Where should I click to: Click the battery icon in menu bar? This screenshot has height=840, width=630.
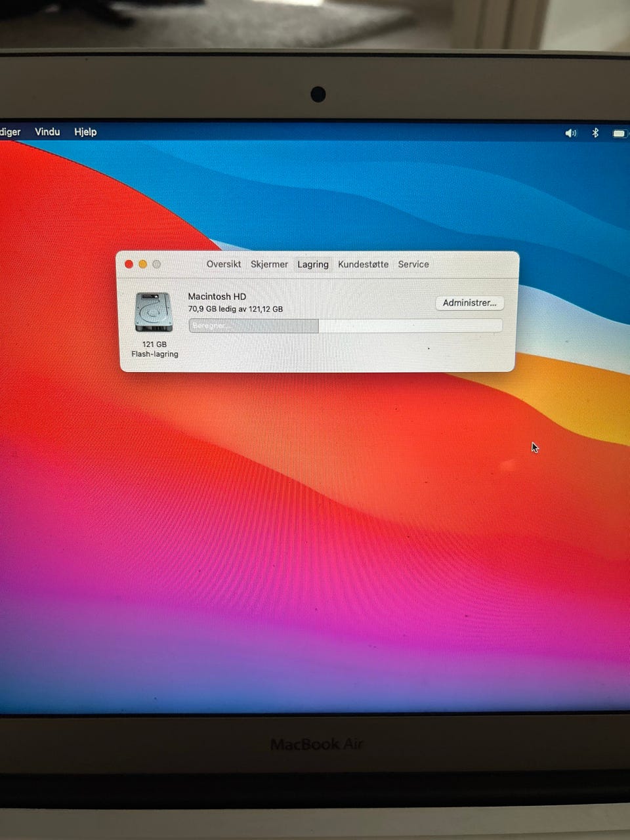[619, 133]
